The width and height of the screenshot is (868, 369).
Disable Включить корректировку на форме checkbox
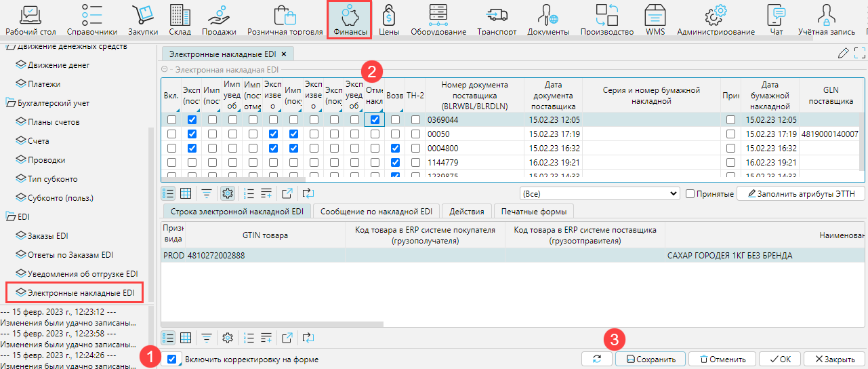[172, 359]
